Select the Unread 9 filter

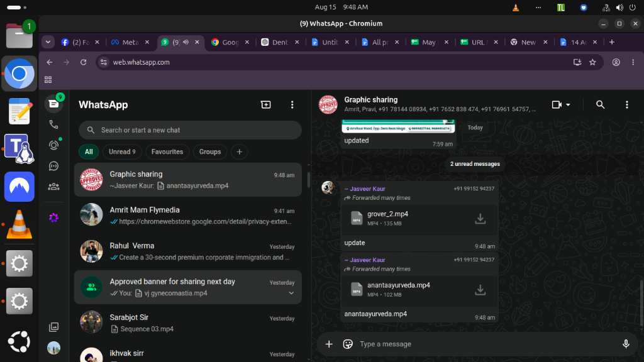point(122,152)
